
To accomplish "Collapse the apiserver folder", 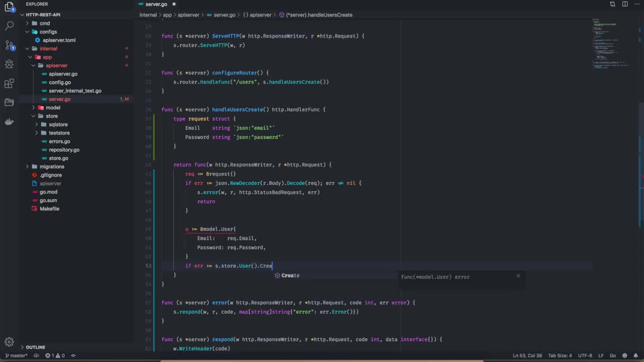I will 34,65.
